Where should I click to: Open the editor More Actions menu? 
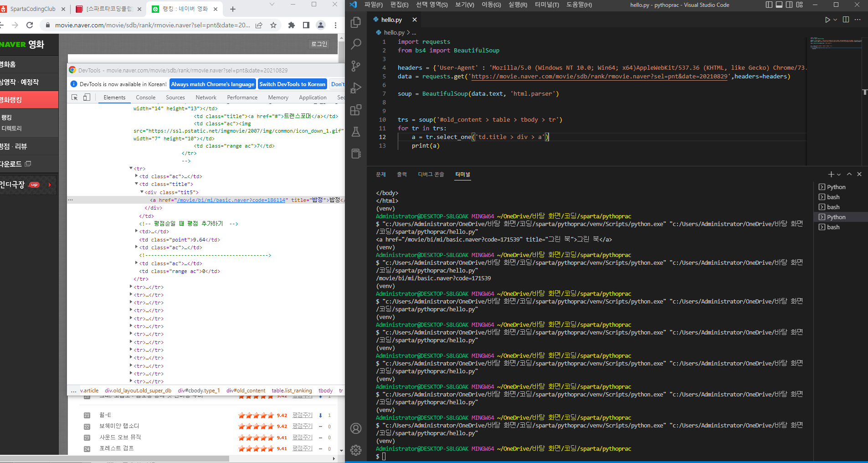(858, 20)
